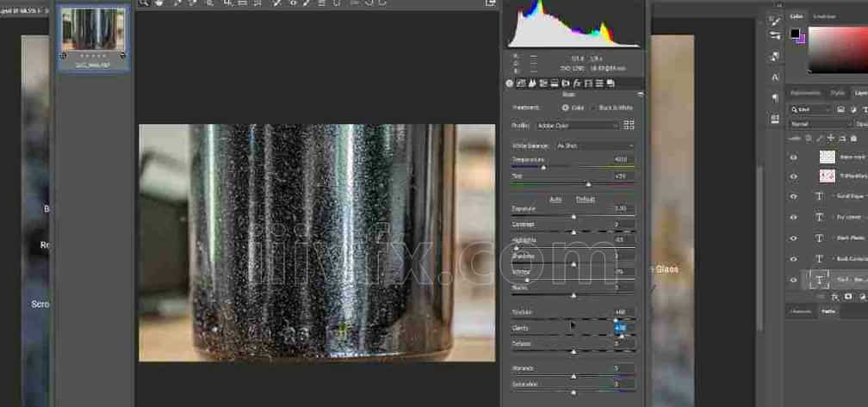Screen dimensions: 868x407
Task: Open the Paragraph panel icon in Photoshop
Action: pyautogui.click(x=775, y=98)
